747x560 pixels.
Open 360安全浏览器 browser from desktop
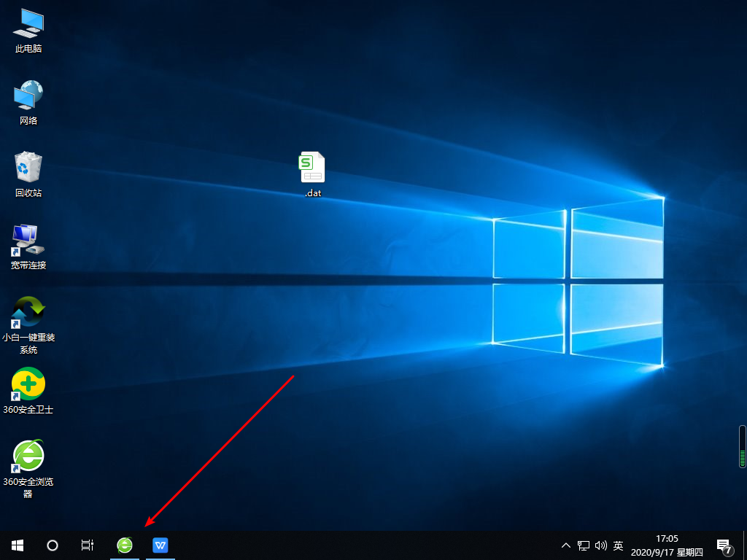28,456
